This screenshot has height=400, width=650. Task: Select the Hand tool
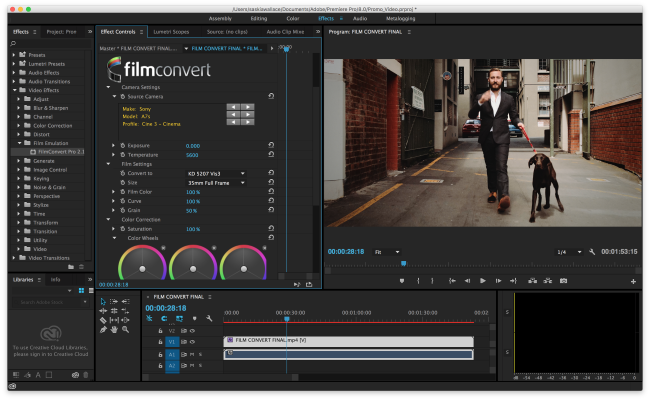tap(114, 330)
